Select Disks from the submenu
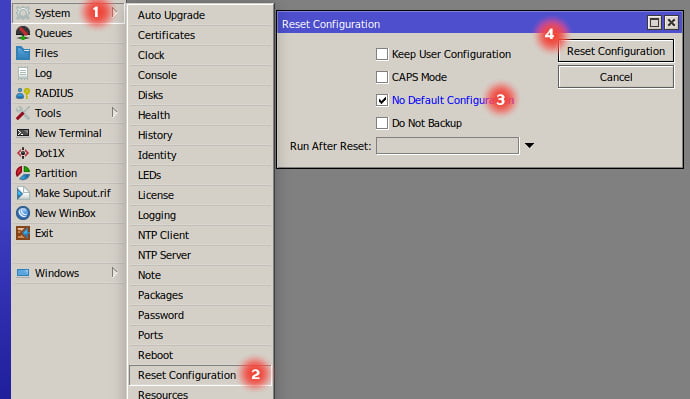Screen dimensions: 690x399 point(201,95)
